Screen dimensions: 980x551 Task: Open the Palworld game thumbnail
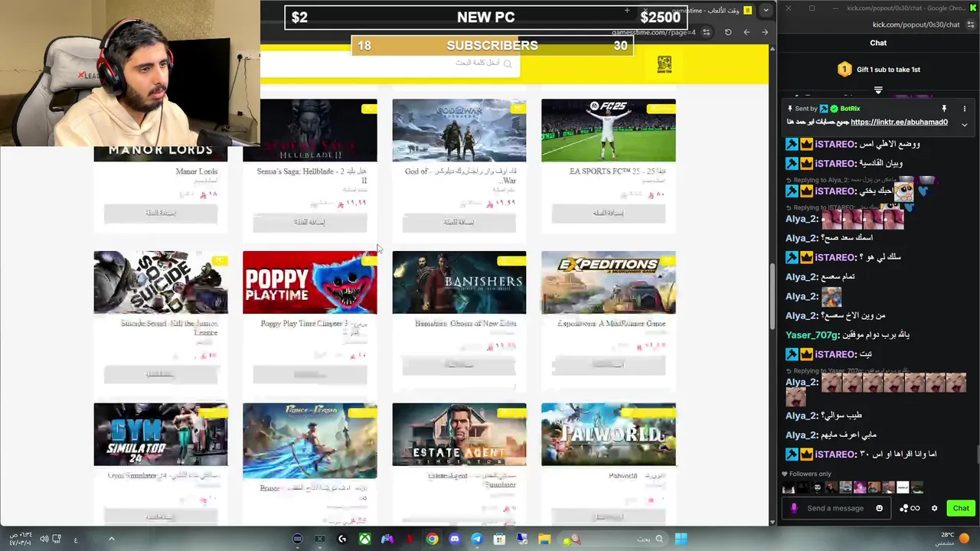click(x=609, y=435)
